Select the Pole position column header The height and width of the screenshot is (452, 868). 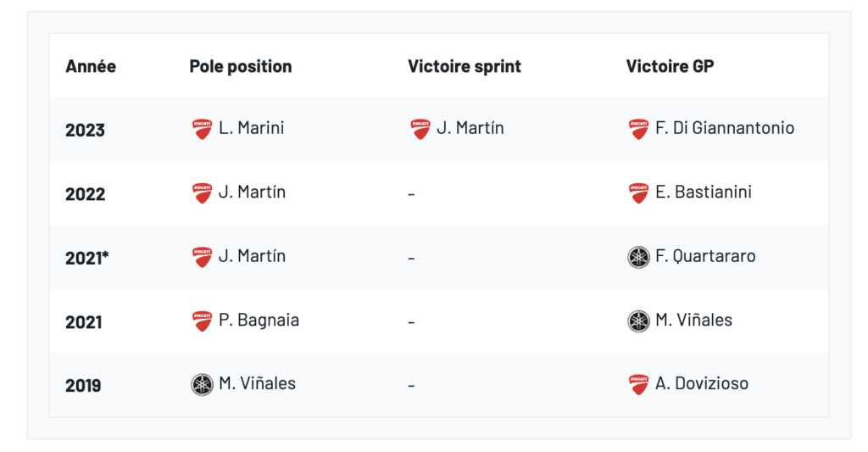(x=240, y=66)
